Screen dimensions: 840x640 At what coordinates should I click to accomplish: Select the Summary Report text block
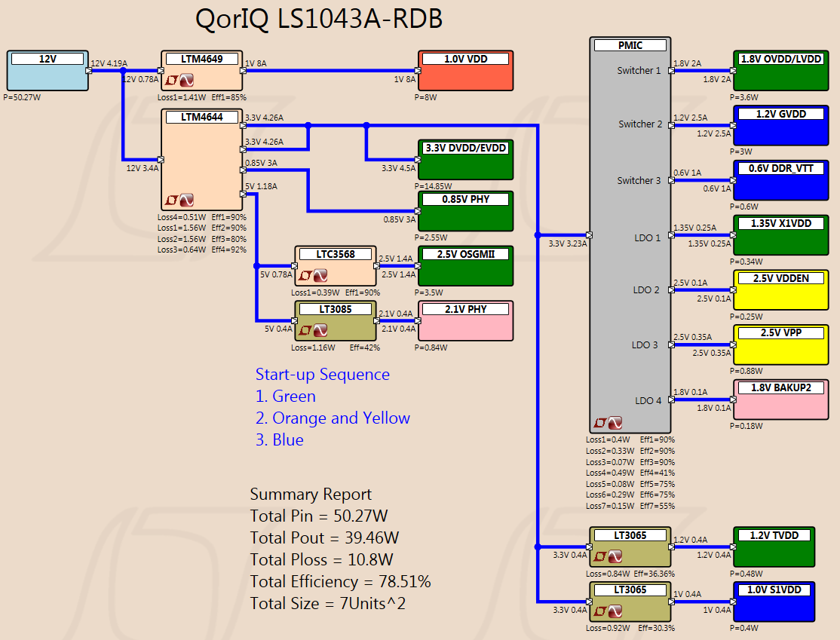[x=340, y=549]
